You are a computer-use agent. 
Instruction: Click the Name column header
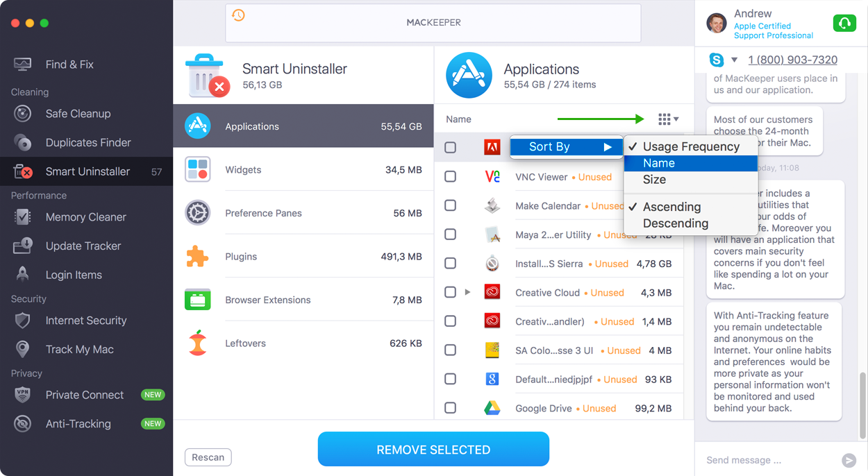[x=458, y=119]
